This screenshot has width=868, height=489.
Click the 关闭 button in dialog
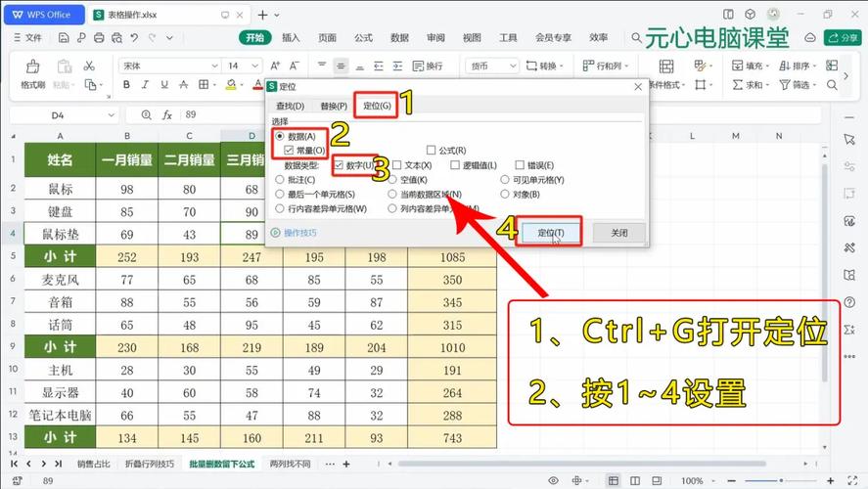pos(618,233)
